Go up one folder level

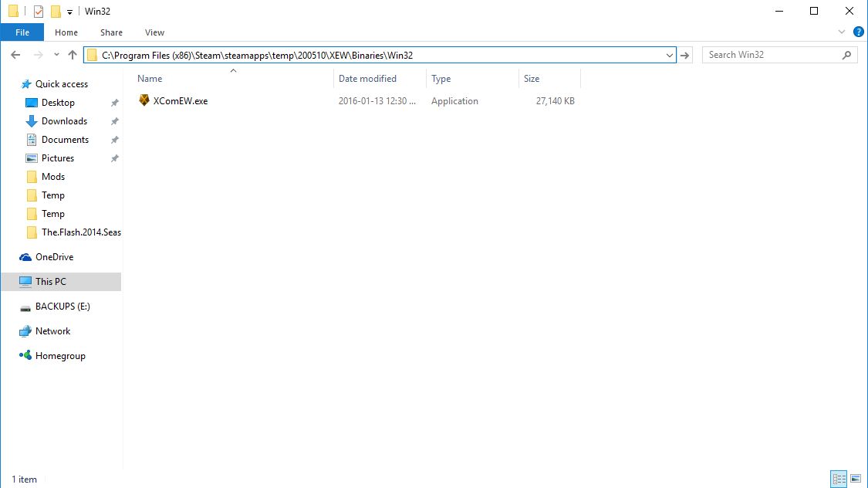coord(73,55)
